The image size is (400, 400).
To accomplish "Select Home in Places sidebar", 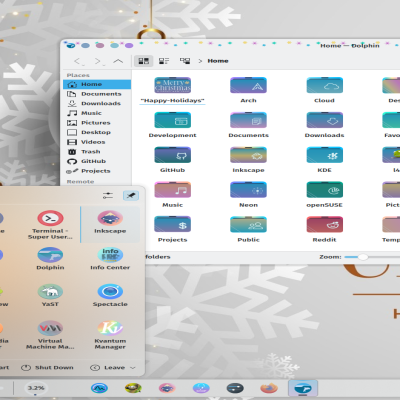I will pos(97,84).
